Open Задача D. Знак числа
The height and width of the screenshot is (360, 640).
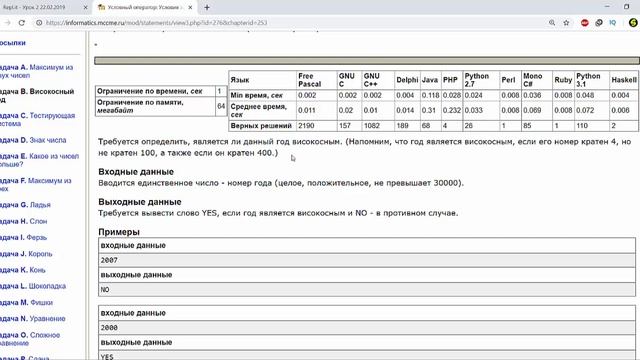(x=33, y=140)
